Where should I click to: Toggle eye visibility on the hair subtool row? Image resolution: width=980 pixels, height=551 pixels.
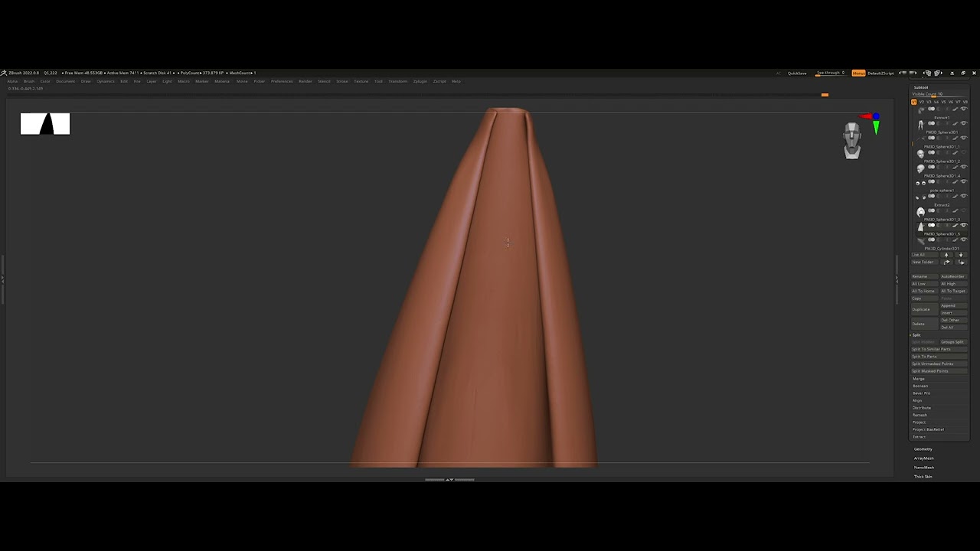pyautogui.click(x=964, y=210)
